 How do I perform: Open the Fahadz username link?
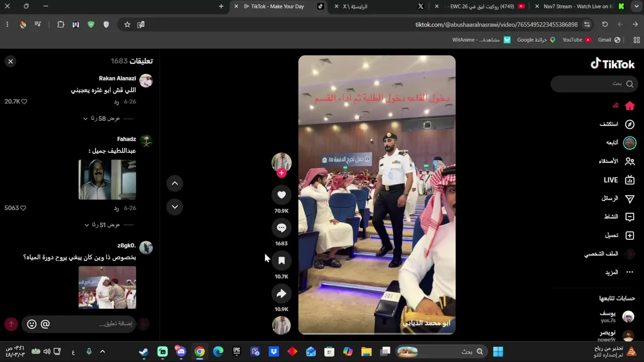tap(126, 139)
